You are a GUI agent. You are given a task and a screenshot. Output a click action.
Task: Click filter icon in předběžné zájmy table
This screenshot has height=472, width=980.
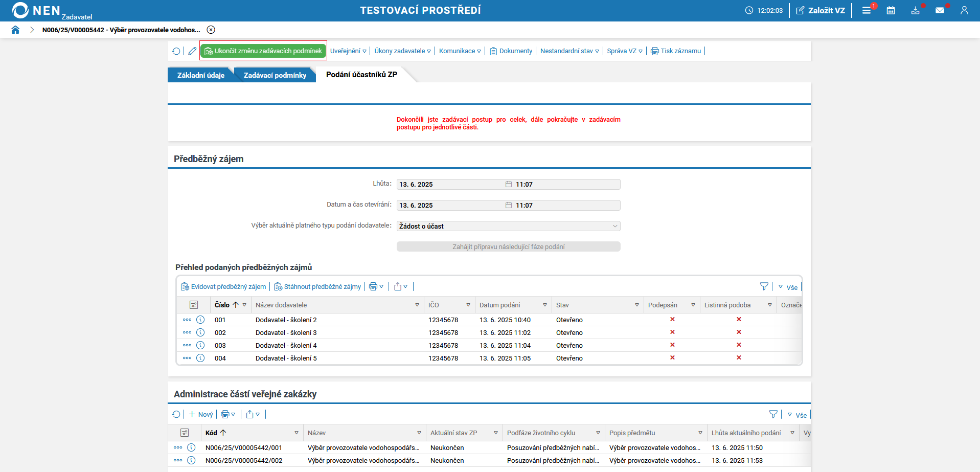[764, 286]
